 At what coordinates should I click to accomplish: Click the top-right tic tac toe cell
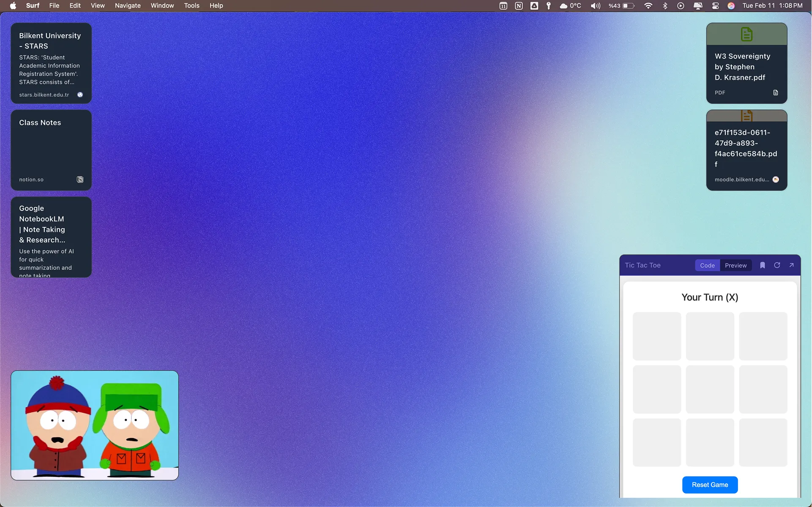pos(763,336)
